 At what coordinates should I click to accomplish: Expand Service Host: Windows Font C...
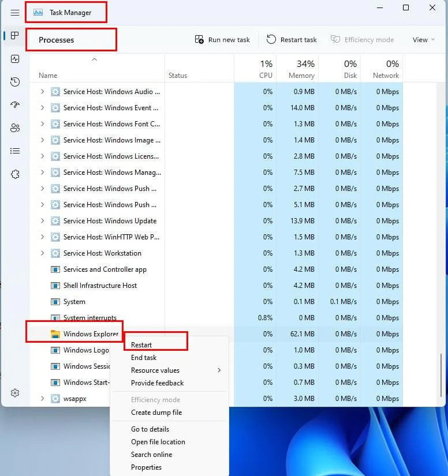43,123
